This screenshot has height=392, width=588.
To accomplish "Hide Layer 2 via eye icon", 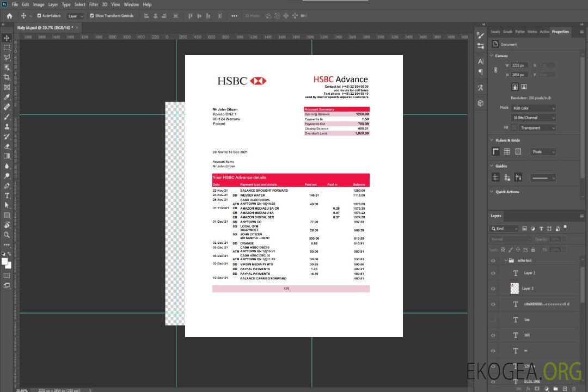I will coord(493,273).
